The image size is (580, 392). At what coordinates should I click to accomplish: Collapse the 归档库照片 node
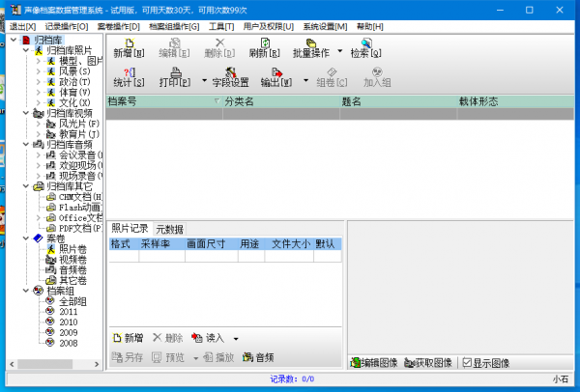coord(26,50)
